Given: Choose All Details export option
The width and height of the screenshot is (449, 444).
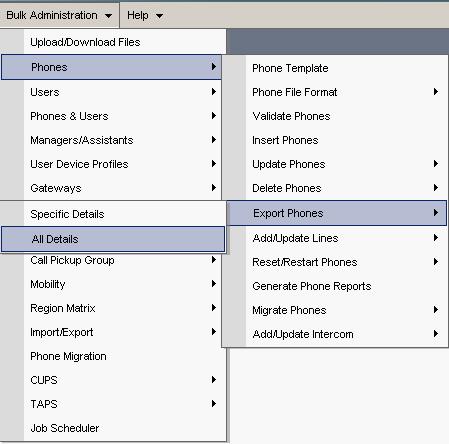Looking at the screenshot, I should pyautogui.click(x=113, y=239).
